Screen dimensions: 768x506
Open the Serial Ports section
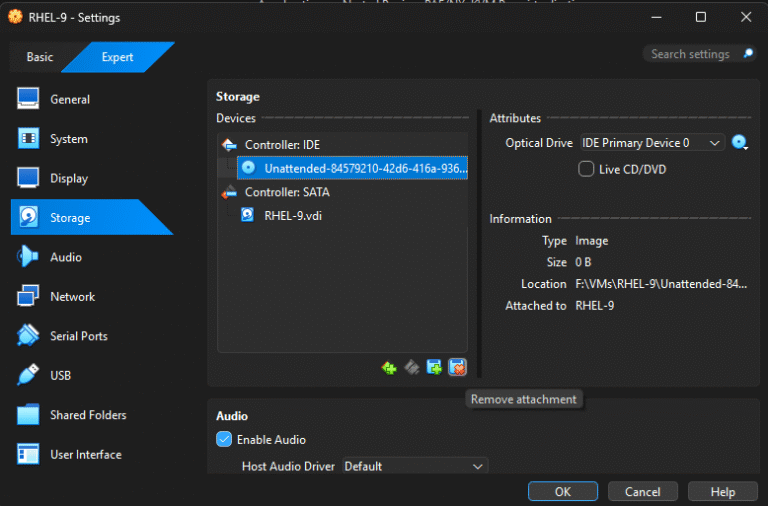[78, 336]
